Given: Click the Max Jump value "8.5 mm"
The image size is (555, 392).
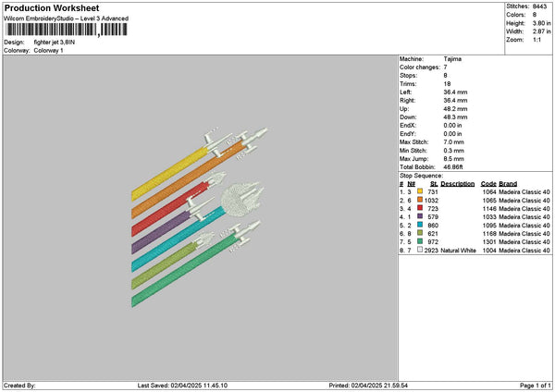Looking at the screenshot, I should [x=453, y=159].
